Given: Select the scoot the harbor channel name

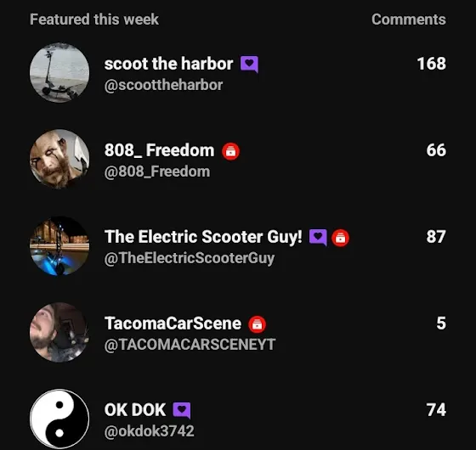Looking at the screenshot, I should click(168, 64).
